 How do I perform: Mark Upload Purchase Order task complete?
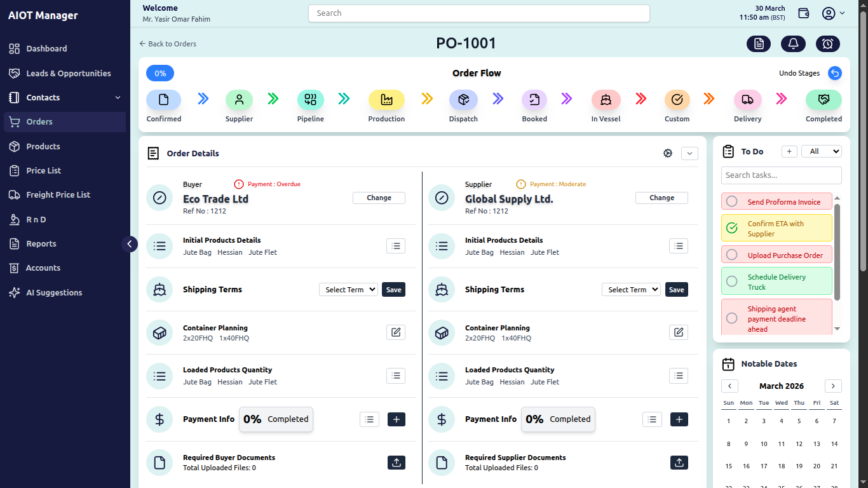coord(732,255)
